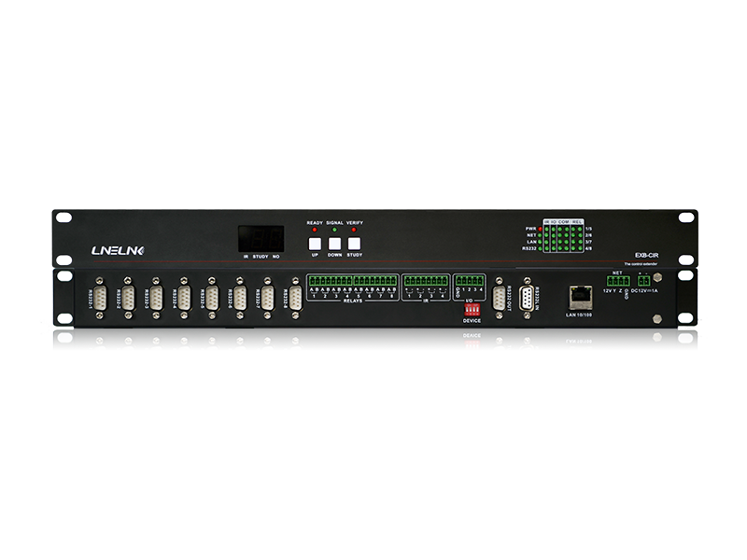Screen dimensions: 747x560
Task: Select the RS232 OUT serial port
Action: pyautogui.click(x=499, y=298)
